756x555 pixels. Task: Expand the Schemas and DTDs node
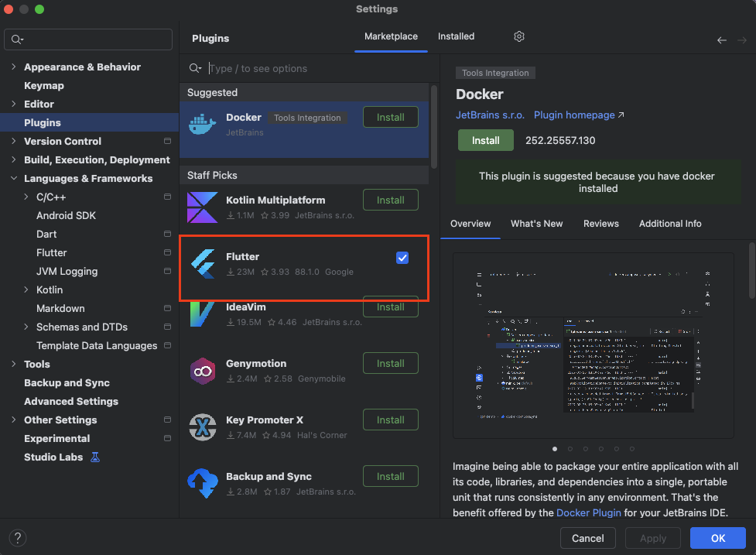(26, 327)
